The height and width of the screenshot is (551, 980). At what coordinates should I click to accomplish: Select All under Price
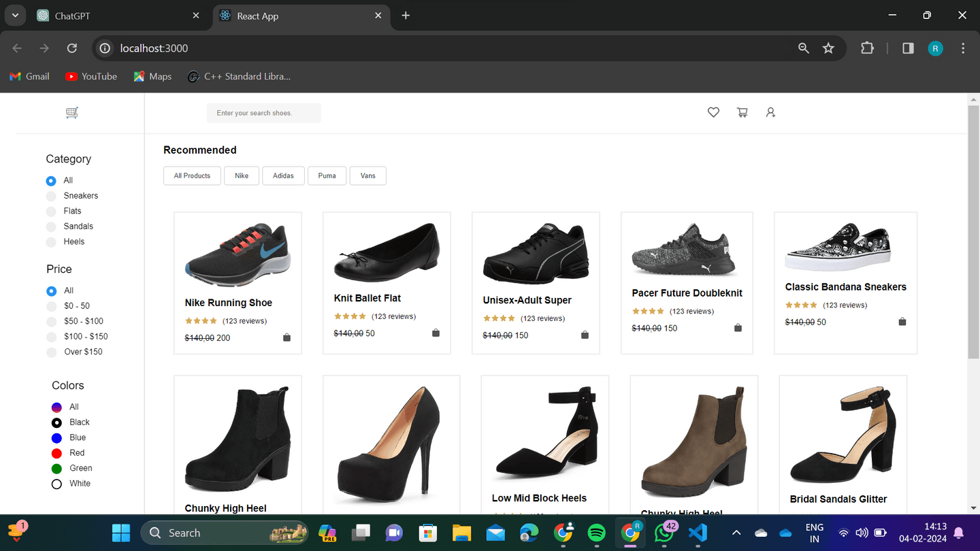click(x=51, y=291)
